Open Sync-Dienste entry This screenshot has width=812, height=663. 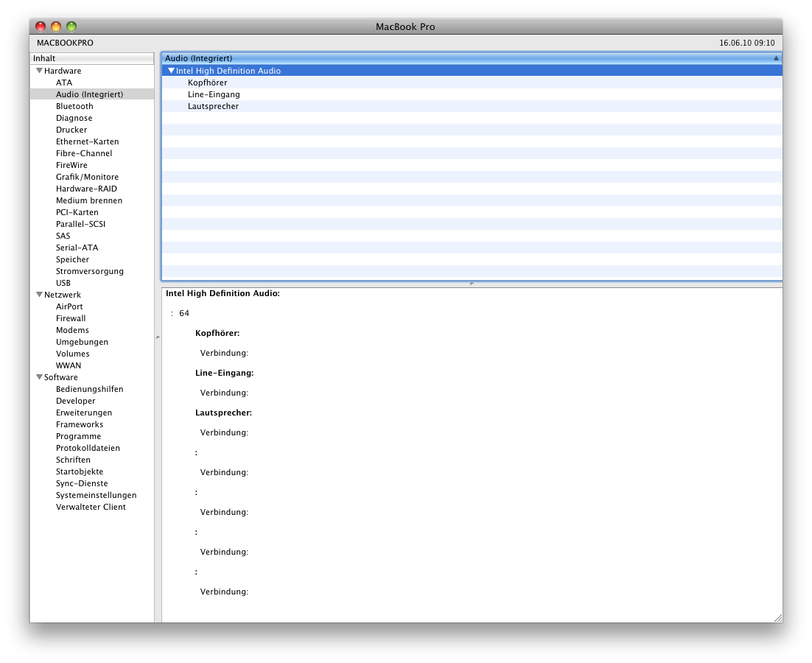82,483
